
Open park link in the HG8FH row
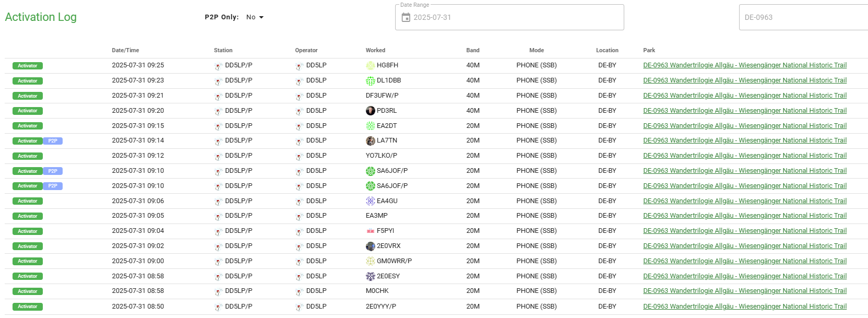coord(744,65)
